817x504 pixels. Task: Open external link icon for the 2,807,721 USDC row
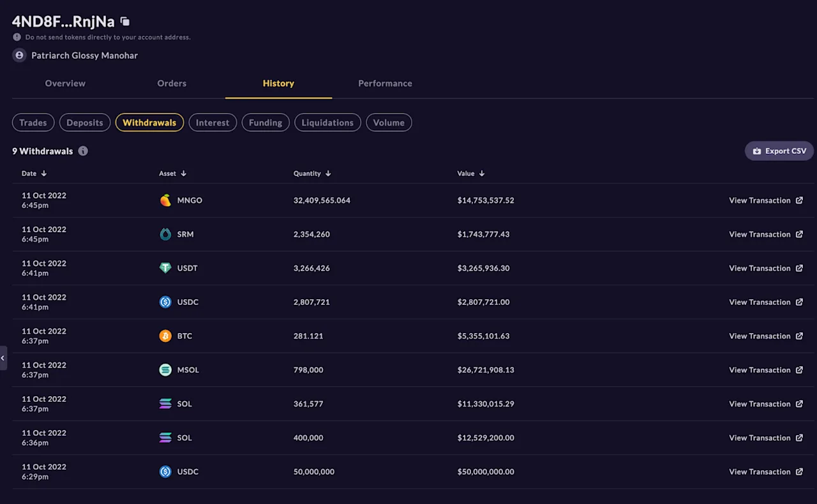coord(799,302)
